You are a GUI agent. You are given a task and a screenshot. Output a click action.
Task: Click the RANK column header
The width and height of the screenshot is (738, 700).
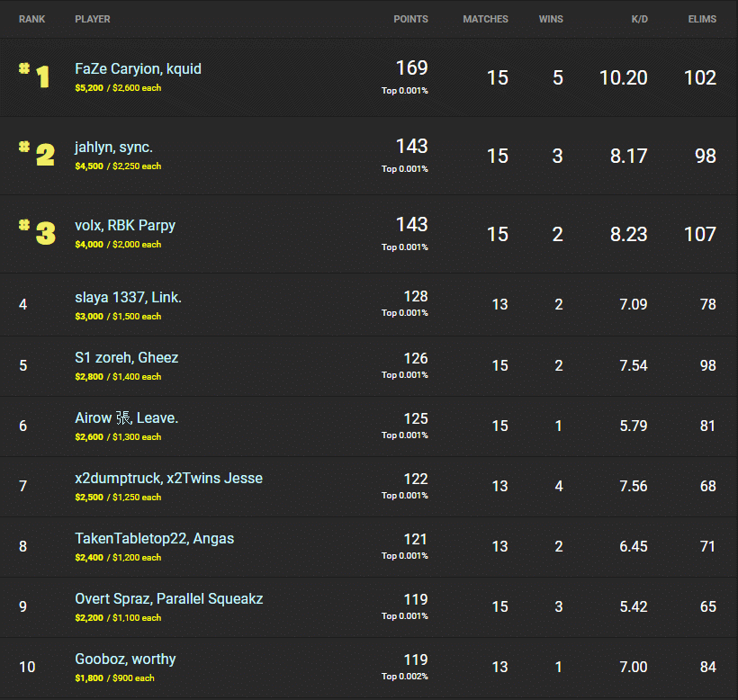[32, 19]
